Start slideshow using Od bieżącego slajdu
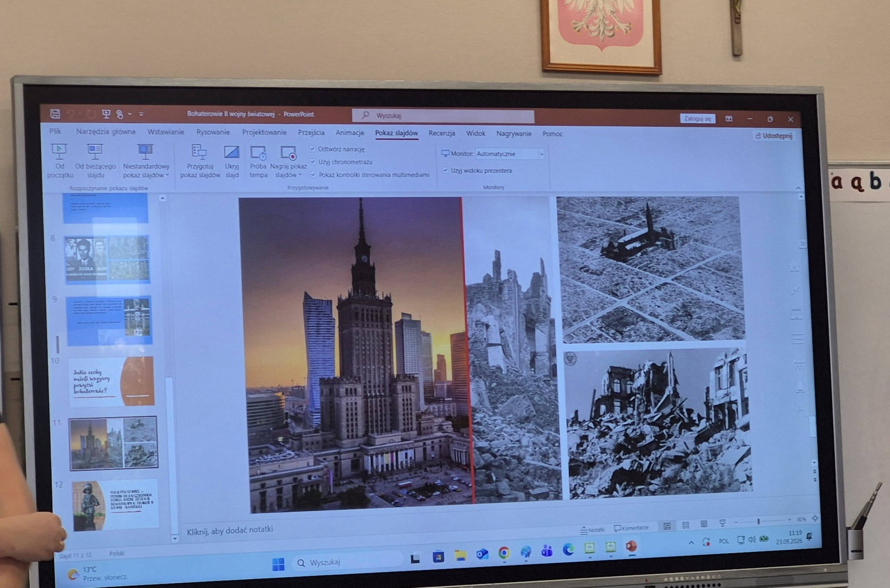Image resolution: width=890 pixels, height=588 pixels. 95,161
